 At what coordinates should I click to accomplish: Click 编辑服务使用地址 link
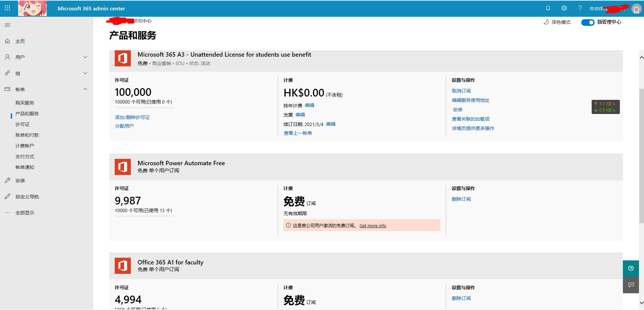tap(471, 100)
